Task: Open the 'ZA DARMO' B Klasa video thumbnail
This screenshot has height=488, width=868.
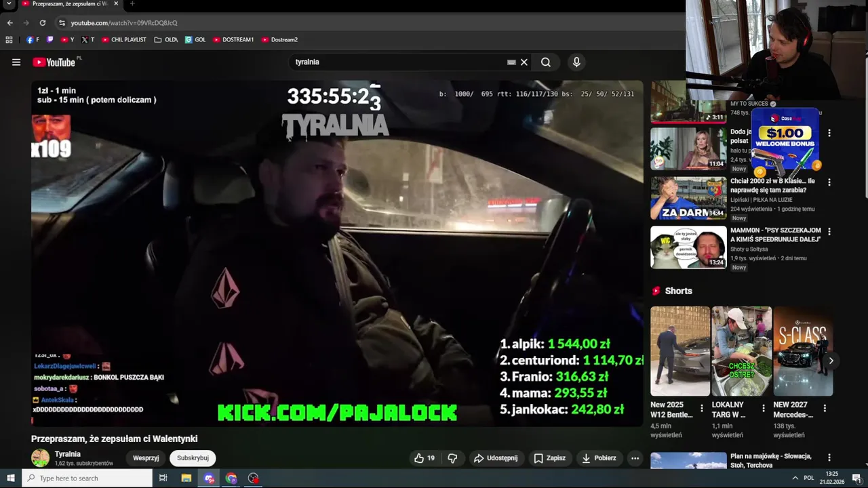Action: (x=688, y=199)
